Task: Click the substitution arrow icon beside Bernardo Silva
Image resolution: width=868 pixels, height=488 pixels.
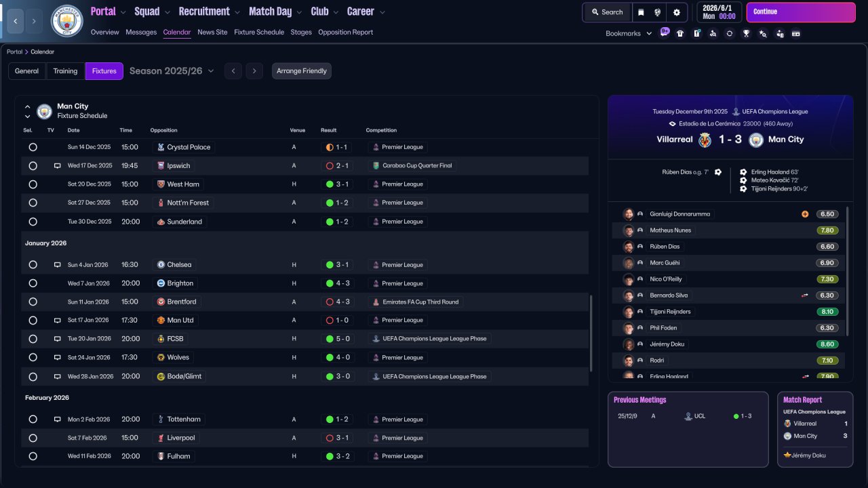Action: 806,296
